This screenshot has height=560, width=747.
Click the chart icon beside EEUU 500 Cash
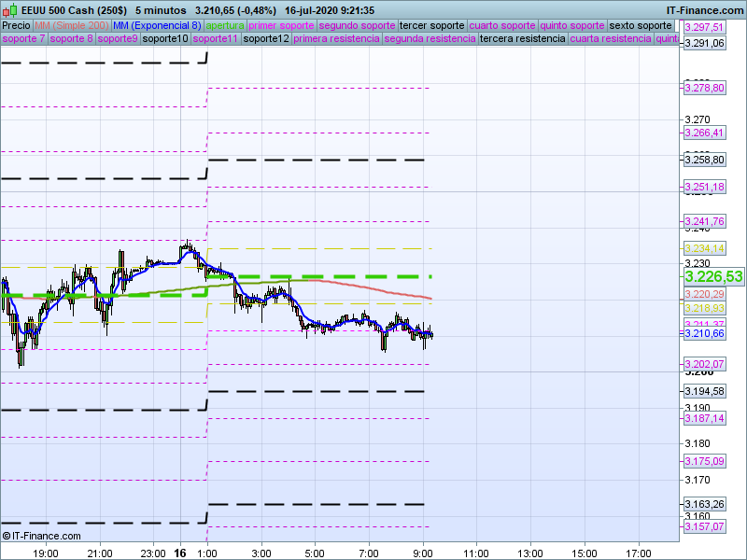[x=8, y=9]
